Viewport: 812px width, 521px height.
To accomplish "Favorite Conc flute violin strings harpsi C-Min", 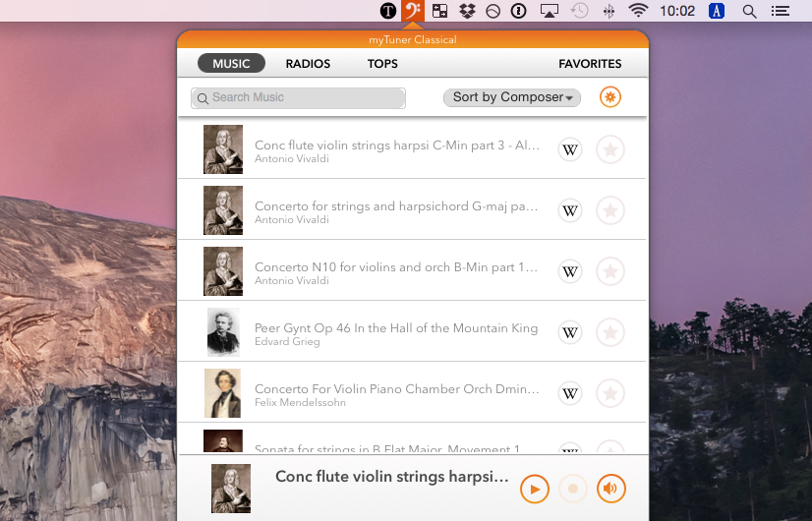I will pyautogui.click(x=610, y=149).
